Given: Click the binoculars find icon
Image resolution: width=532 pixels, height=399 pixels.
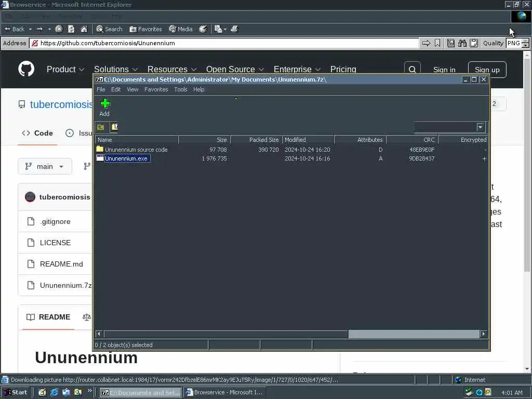Looking at the screenshot, I should point(462,43).
